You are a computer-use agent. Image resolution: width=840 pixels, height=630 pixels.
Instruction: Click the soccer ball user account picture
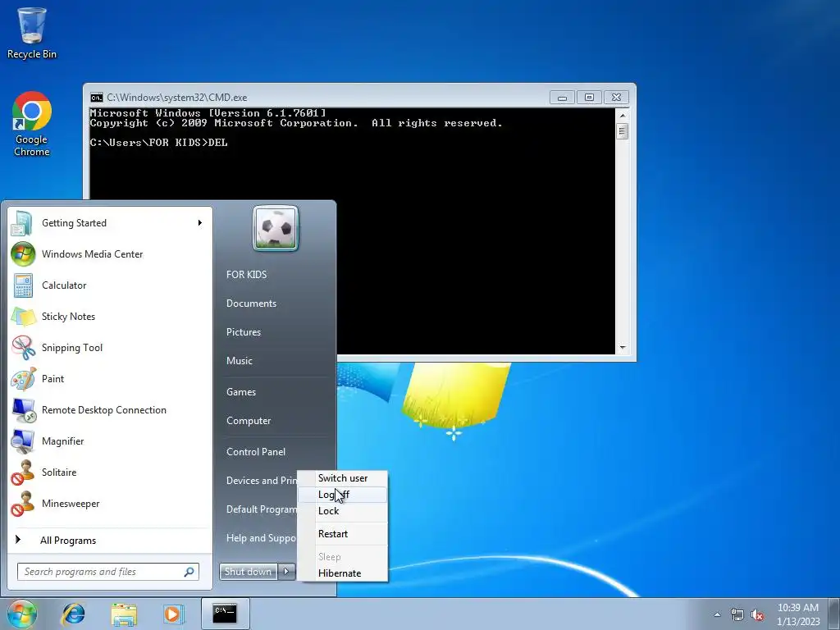[276, 228]
